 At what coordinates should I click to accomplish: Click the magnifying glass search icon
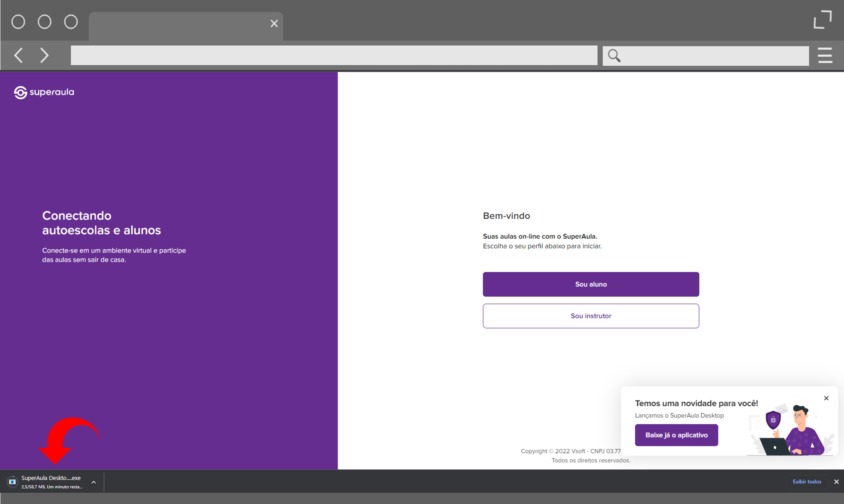point(614,55)
